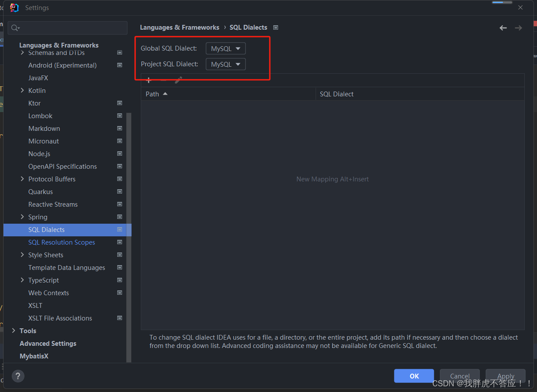Viewport: 537px width, 392px height.
Task: Click project icon beside OpenAPI Specifications
Action: pos(119,166)
